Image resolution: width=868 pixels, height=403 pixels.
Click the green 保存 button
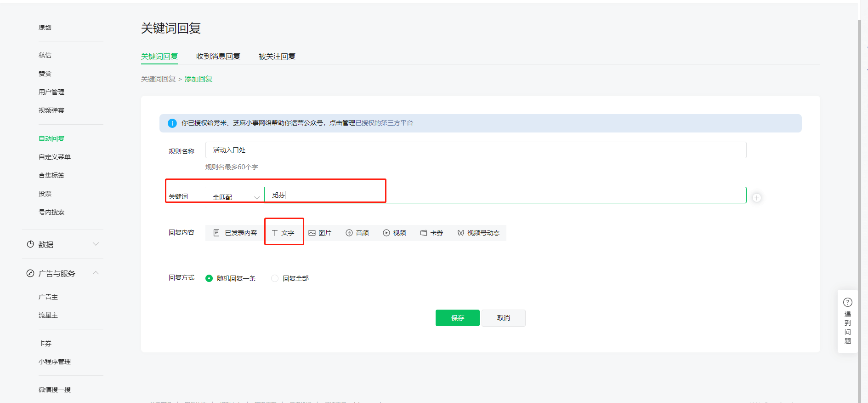[x=457, y=318]
